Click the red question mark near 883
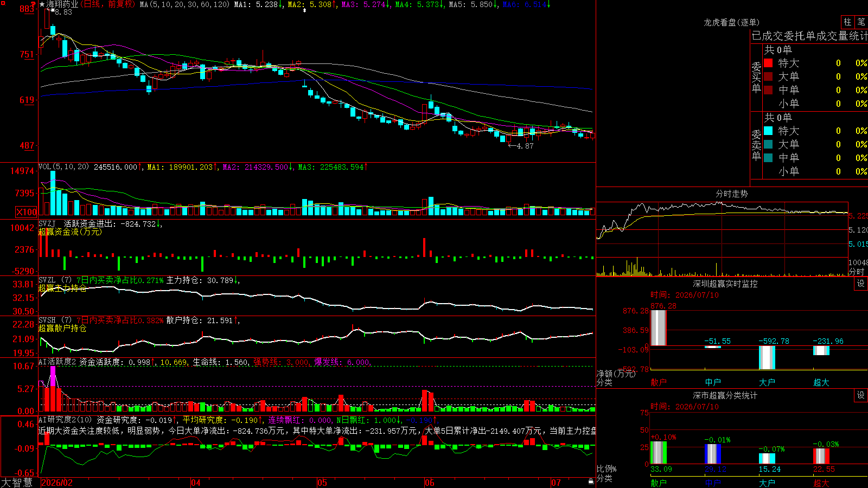Viewport: 868px width, 488px height. (x=33, y=5)
